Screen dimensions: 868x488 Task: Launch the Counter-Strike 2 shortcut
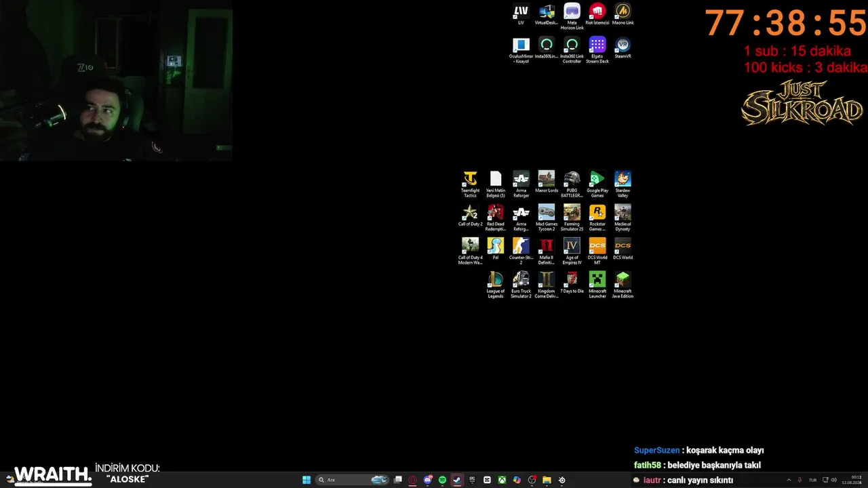(x=521, y=251)
